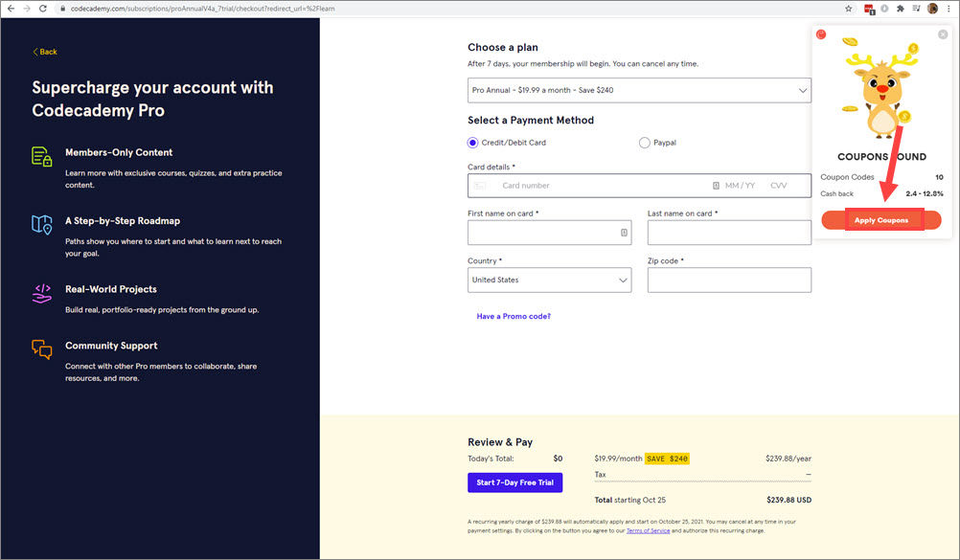The image size is (960, 560).
Task: Click the Members-Only Content lock icon
Action: (41, 157)
